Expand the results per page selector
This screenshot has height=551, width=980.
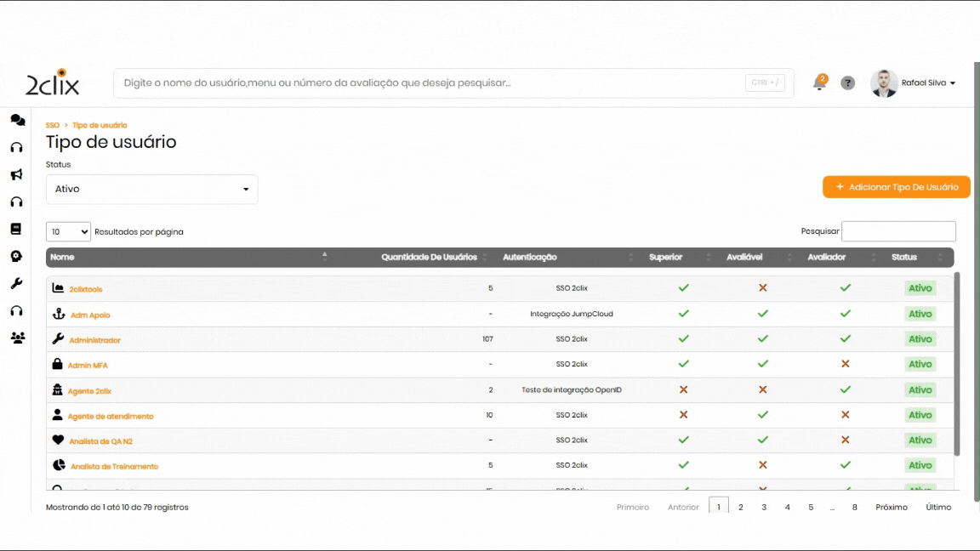pyautogui.click(x=68, y=231)
